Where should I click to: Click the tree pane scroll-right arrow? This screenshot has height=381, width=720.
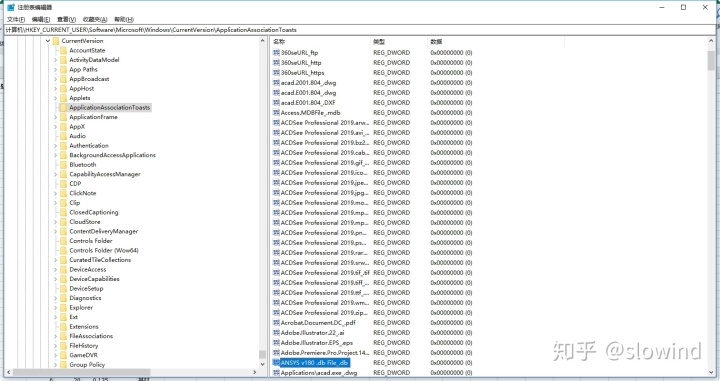[255, 372]
